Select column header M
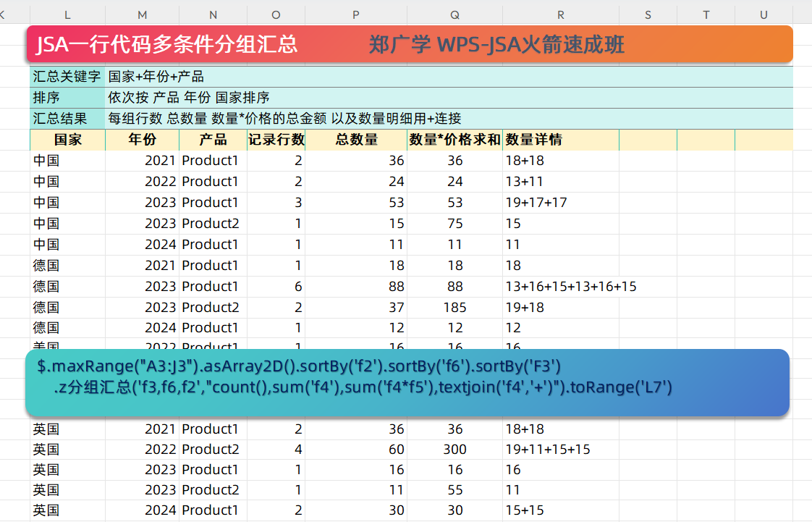The image size is (812, 522). (142, 14)
